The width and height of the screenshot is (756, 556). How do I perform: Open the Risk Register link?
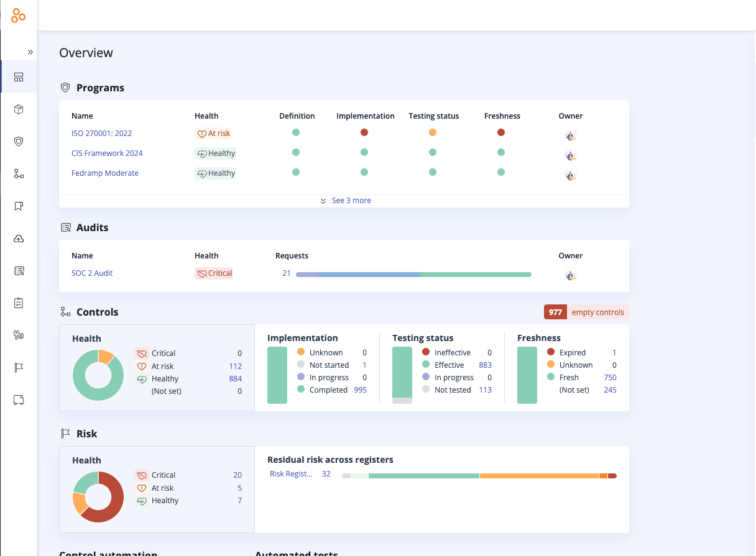tap(290, 473)
